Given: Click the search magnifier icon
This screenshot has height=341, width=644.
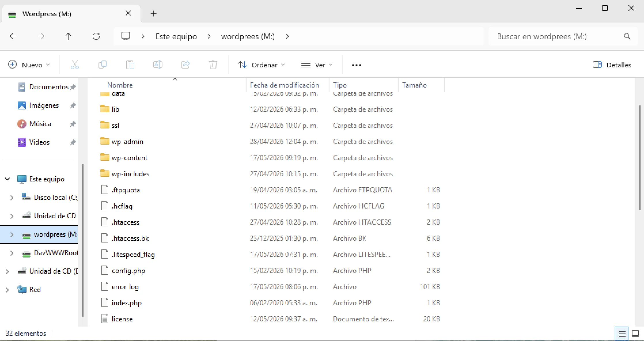Looking at the screenshot, I should 627,36.
